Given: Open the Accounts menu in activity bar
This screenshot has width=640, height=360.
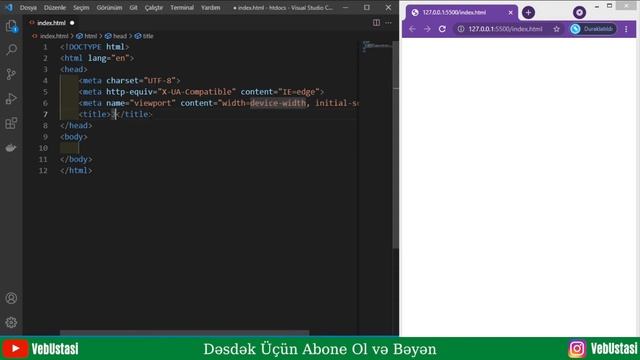Looking at the screenshot, I should coord(11,298).
